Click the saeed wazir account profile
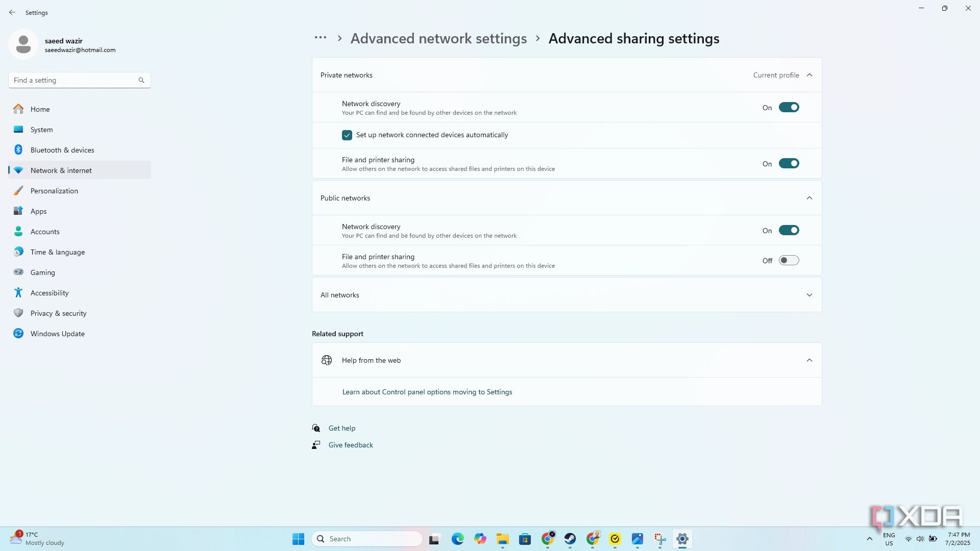Image resolution: width=980 pixels, height=551 pixels. [x=62, y=45]
